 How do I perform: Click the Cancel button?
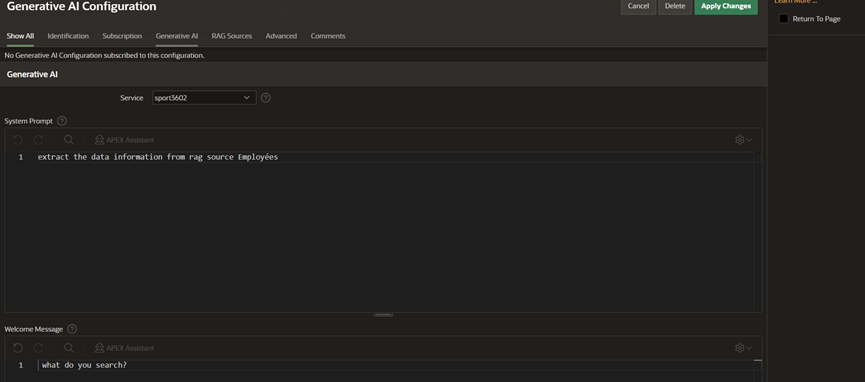[638, 6]
